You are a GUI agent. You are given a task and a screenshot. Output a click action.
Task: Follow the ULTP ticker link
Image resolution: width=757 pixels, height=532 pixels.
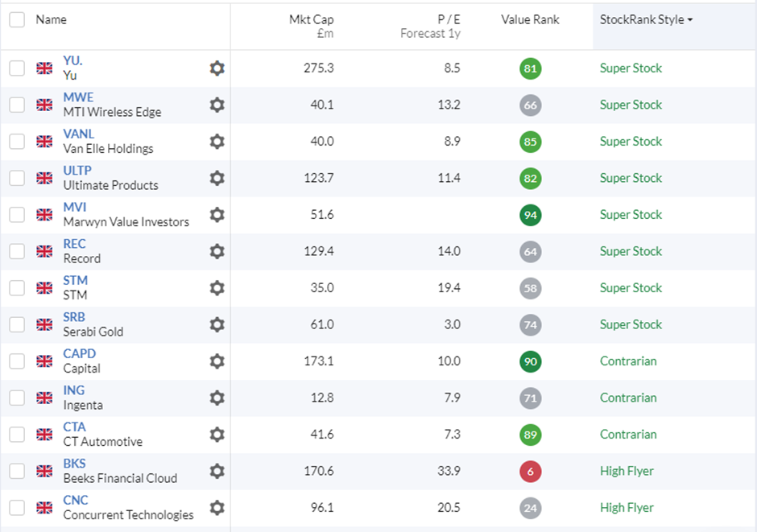[x=77, y=171]
